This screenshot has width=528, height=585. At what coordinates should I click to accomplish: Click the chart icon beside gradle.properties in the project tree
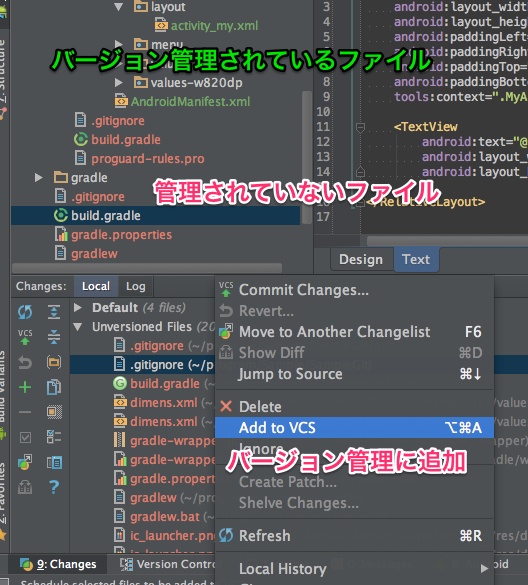tap(60, 234)
